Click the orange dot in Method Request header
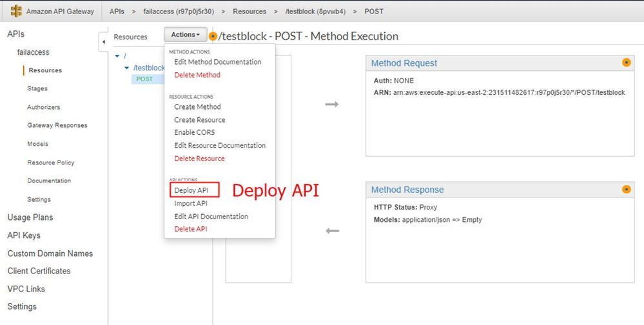 coord(626,63)
